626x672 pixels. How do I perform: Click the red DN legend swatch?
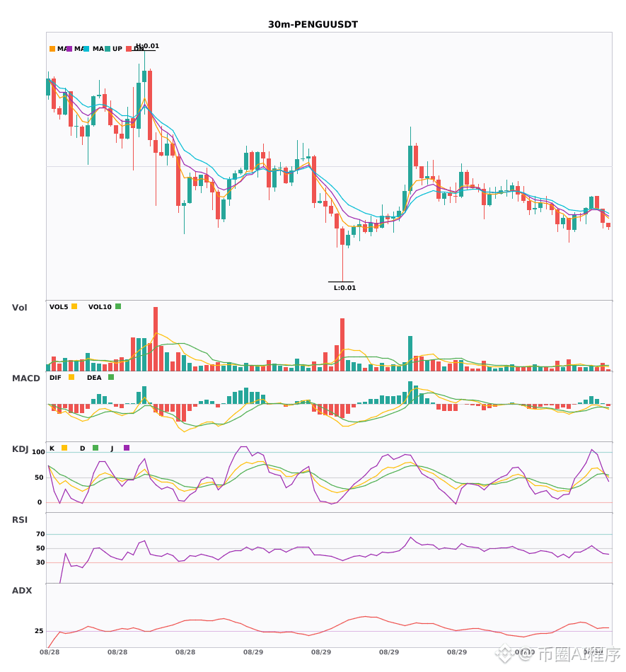(129, 49)
